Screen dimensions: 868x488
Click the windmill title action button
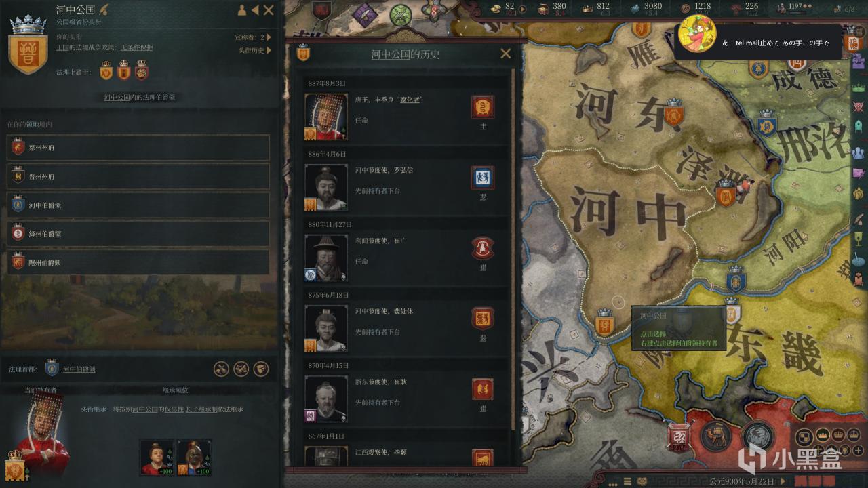pos(222,369)
